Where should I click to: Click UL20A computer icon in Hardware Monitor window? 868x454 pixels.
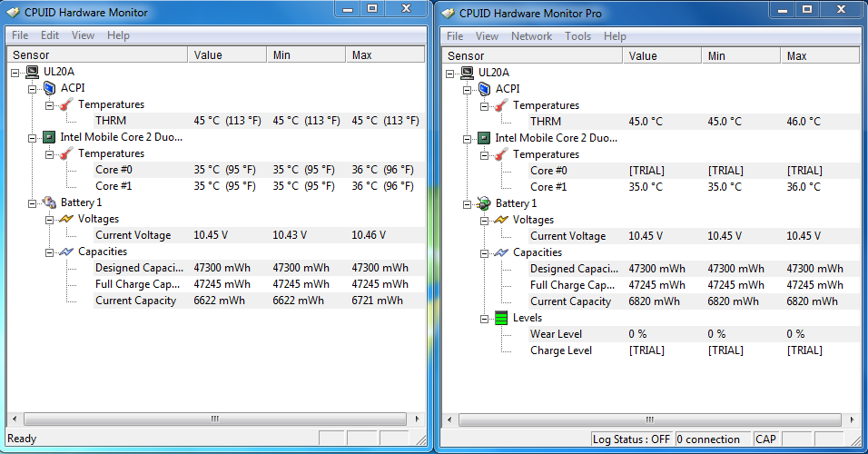click(32, 72)
